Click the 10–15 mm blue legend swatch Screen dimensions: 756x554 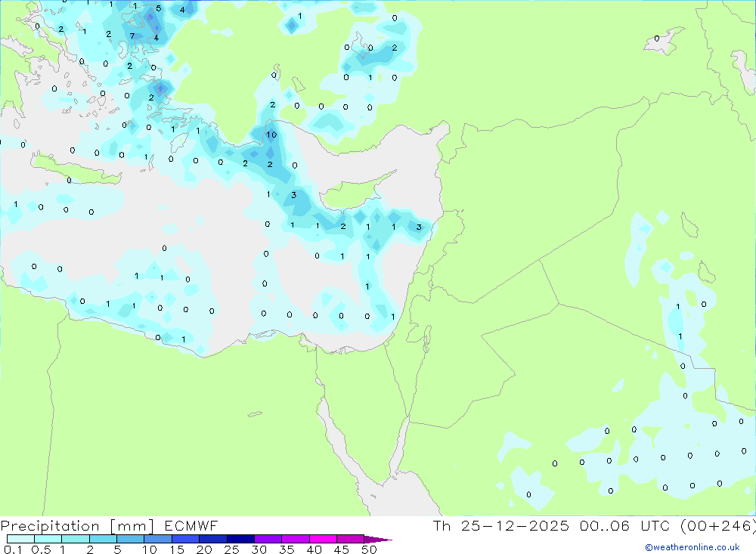(x=158, y=539)
